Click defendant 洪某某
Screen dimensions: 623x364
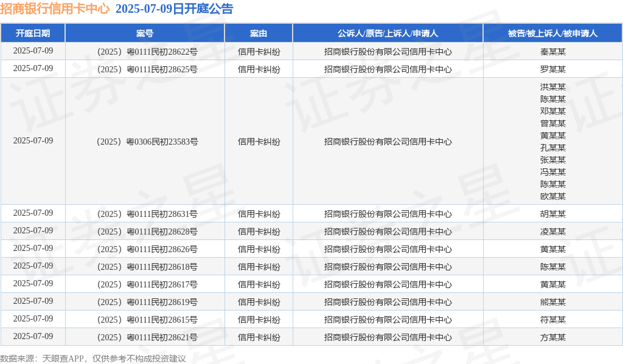[x=552, y=87]
